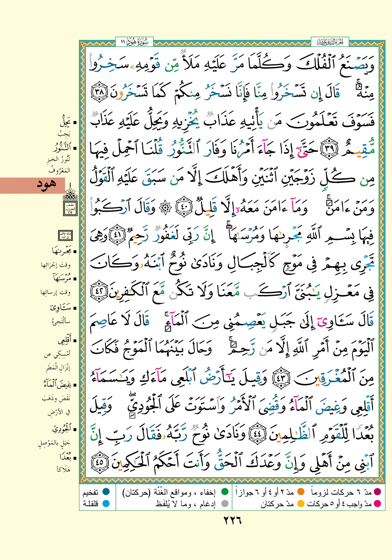The image size is (392, 560).
Task: Click the الجزء الثاني عشر header label
Action: (x=330, y=42)
